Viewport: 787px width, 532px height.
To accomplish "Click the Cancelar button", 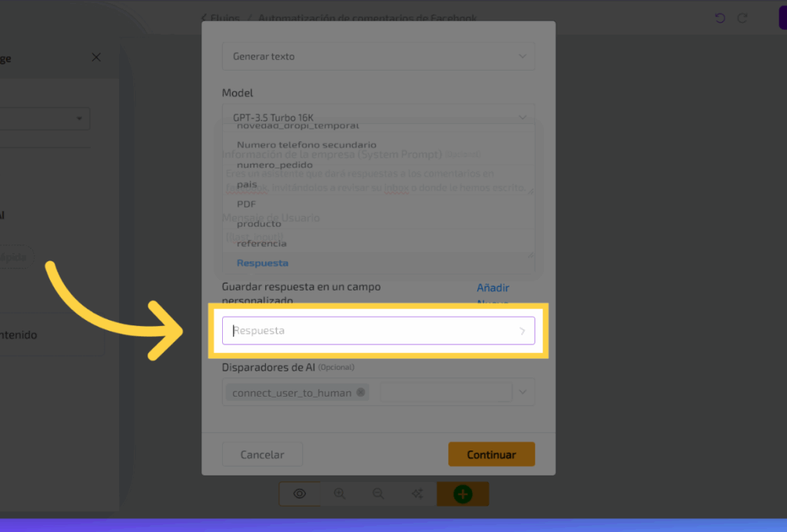I will pyautogui.click(x=263, y=454).
